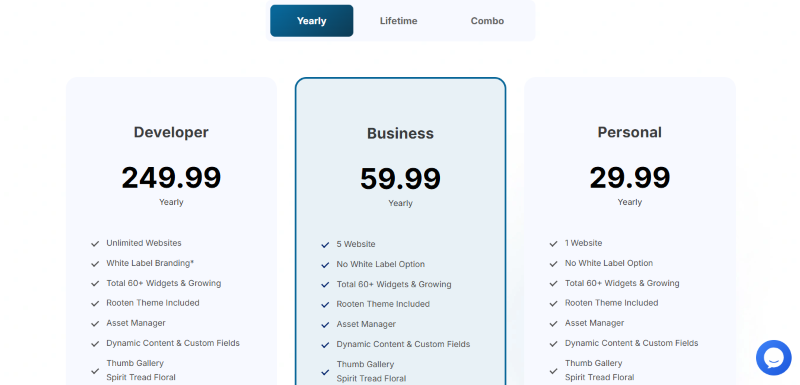Click the 249.99 price
This screenshot has height=385, width=800.
coord(171,177)
